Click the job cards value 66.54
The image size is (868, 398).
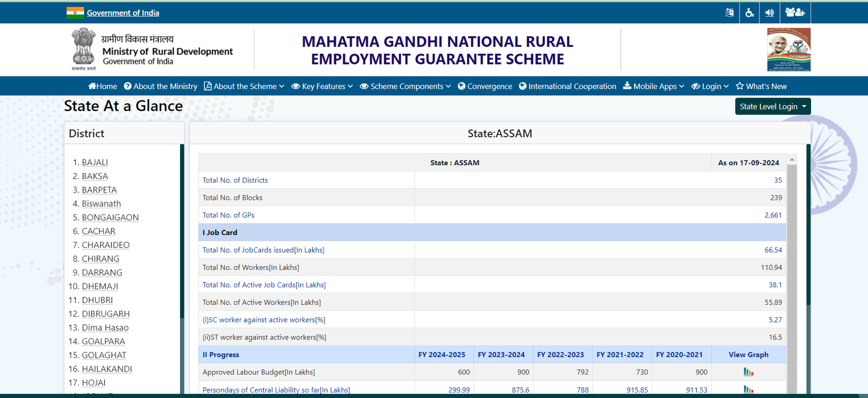(x=773, y=250)
